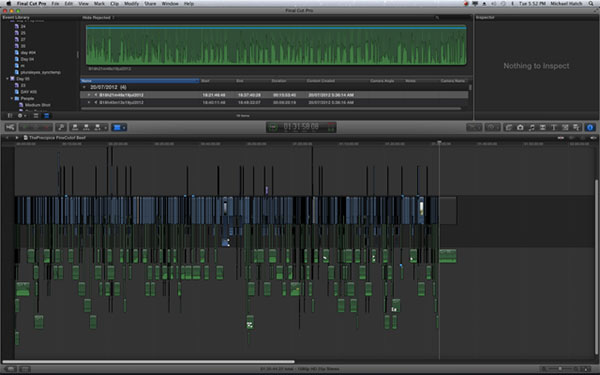Switch Event Browser to list view

pyautogui.click(x=46, y=116)
